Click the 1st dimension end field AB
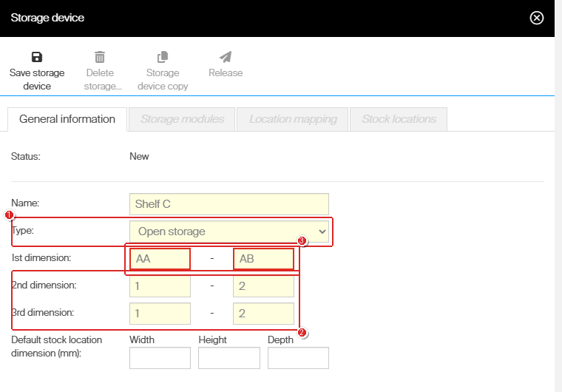The image size is (562, 392). point(263,259)
